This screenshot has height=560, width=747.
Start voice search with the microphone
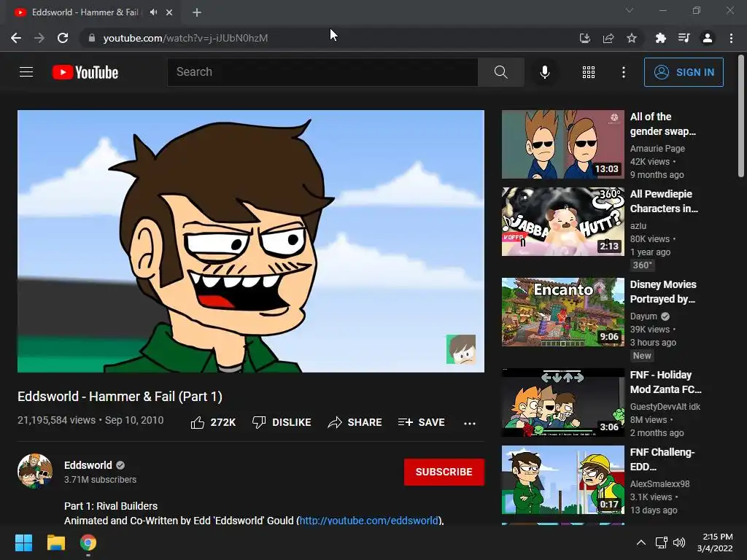pos(544,72)
